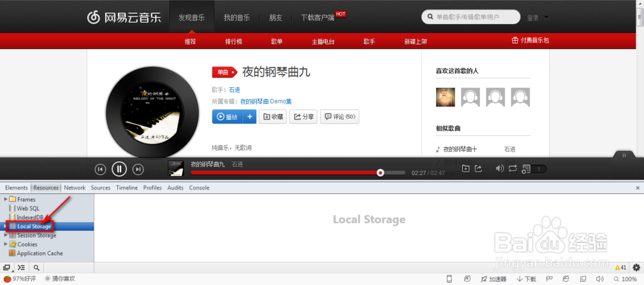Switch to the Console devtools tab

point(199,188)
